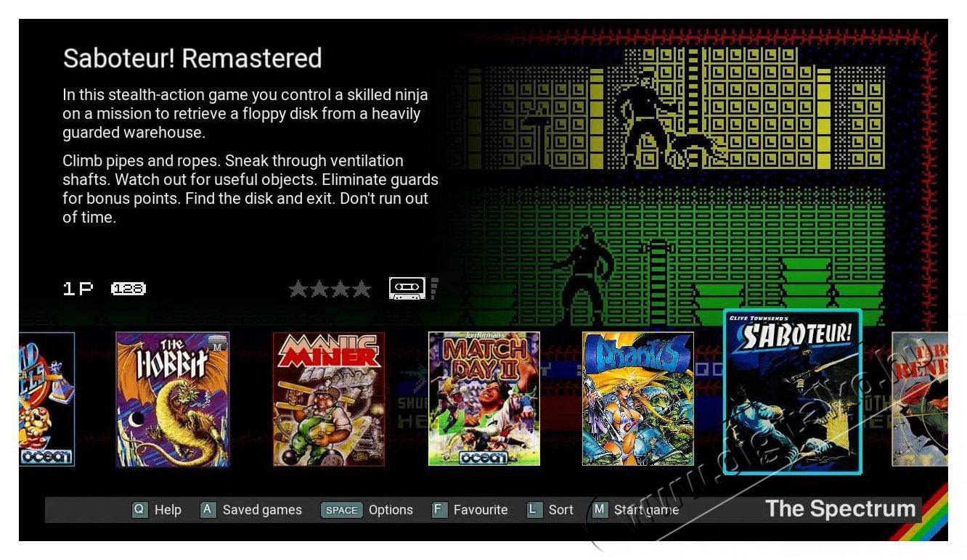Image resolution: width=967 pixels, height=560 pixels.
Task: Click the four-star rating
Action: coord(330,289)
